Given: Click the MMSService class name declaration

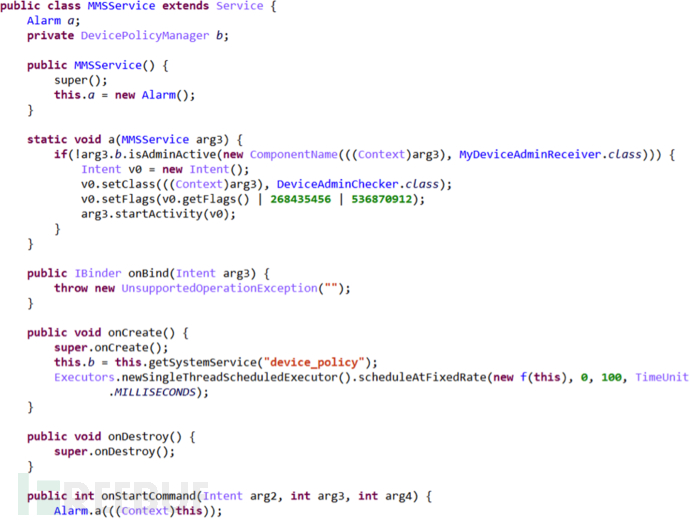Looking at the screenshot, I should 121,6.
